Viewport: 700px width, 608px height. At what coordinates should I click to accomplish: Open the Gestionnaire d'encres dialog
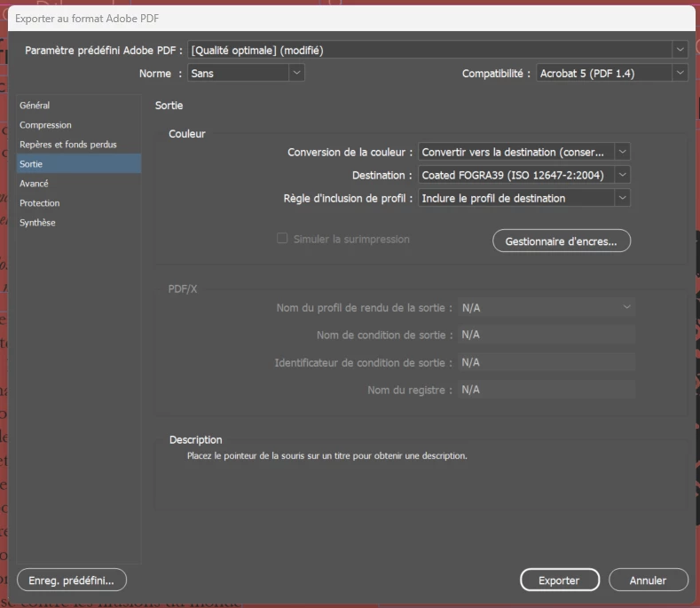(x=562, y=241)
